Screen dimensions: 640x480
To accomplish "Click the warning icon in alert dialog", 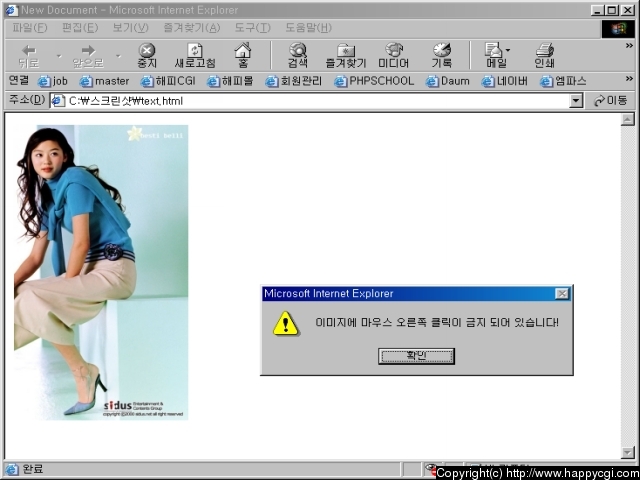I will pyautogui.click(x=286, y=324).
